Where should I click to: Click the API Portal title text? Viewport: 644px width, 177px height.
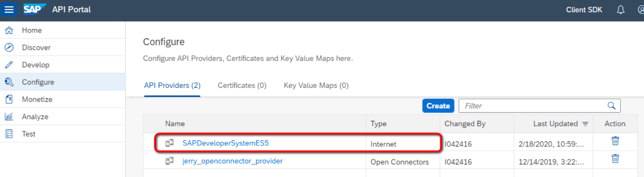(x=71, y=10)
